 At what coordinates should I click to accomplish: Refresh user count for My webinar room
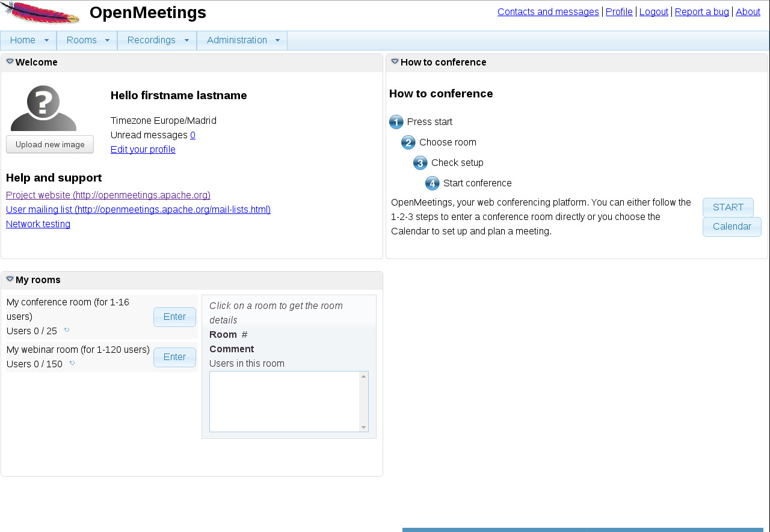point(72,362)
